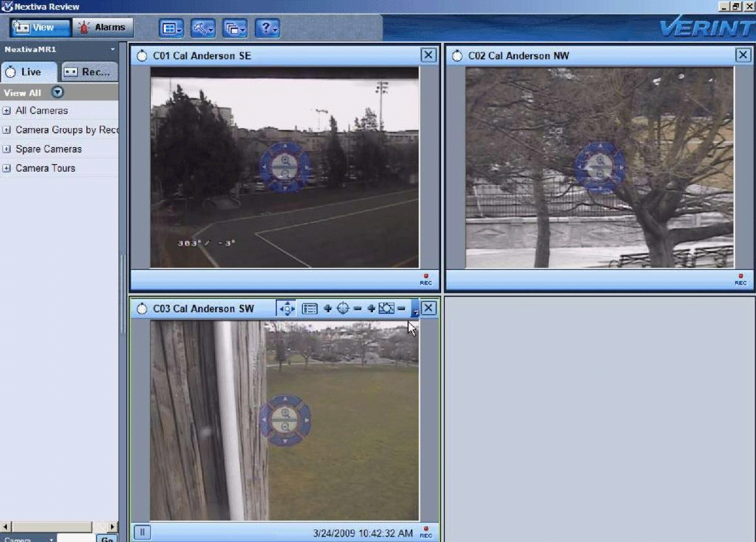Click focus minus icon after crosshair on C03

[x=357, y=308]
